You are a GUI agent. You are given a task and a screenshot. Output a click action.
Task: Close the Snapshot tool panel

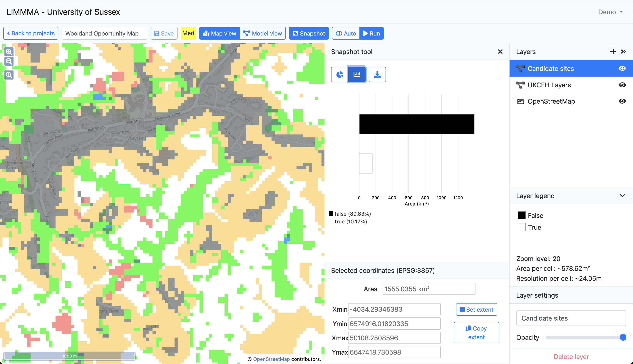tap(500, 51)
